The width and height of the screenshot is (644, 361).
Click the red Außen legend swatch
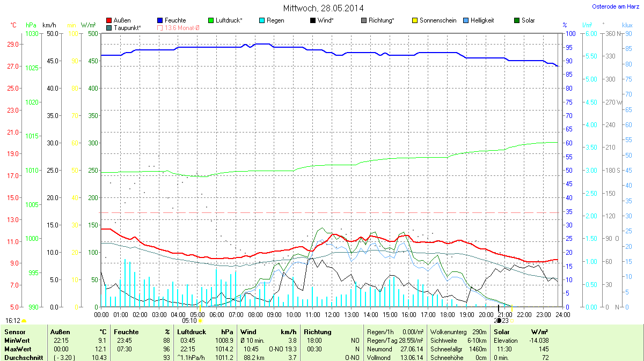109,20
